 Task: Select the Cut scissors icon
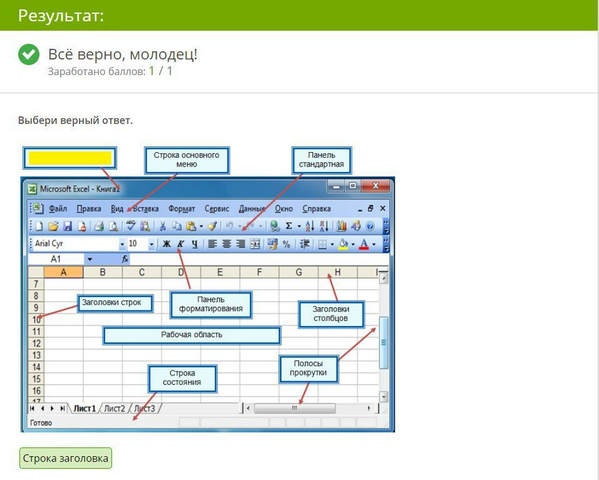pyautogui.click(x=162, y=226)
